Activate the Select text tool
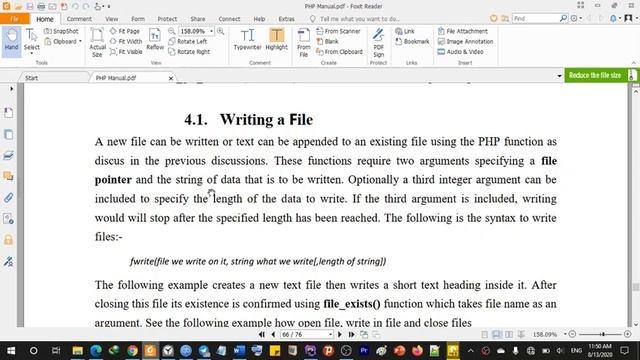Image resolution: width=640 pixels, height=360 pixels. [x=31, y=40]
